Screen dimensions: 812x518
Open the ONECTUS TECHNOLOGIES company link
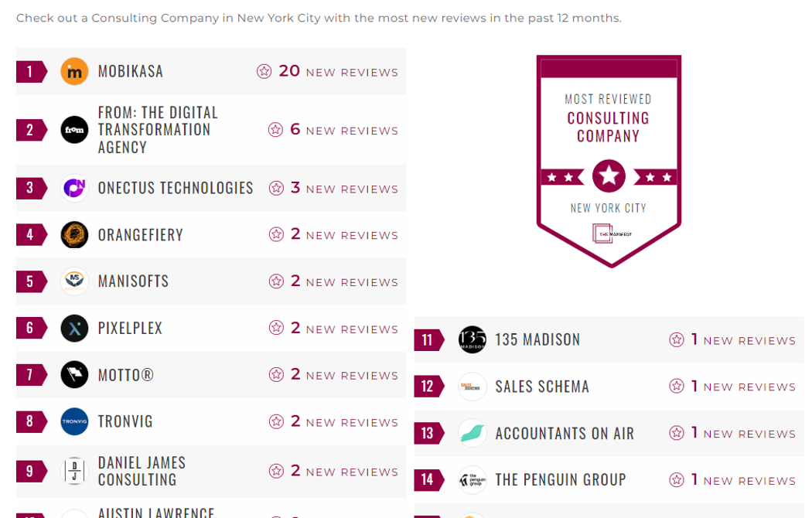tap(176, 189)
